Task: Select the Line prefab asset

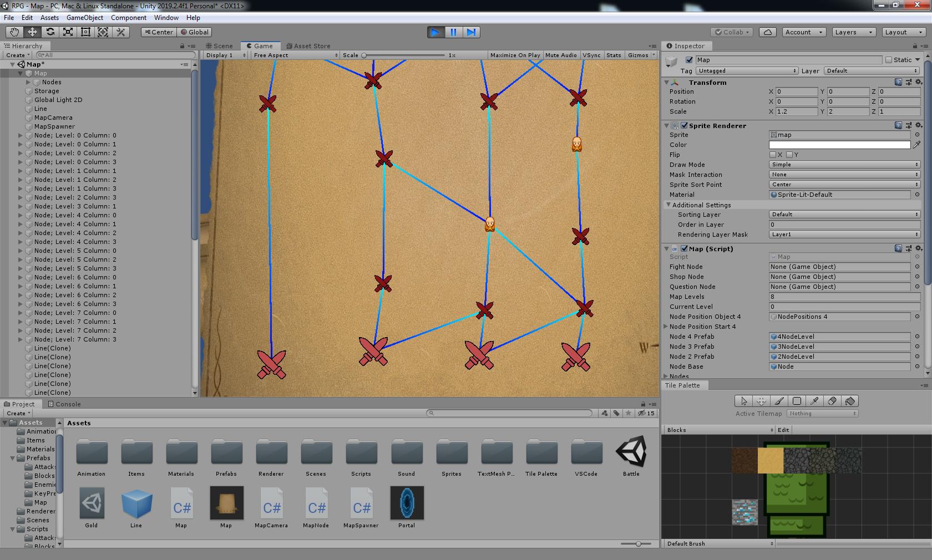Action: [x=136, y=507]
